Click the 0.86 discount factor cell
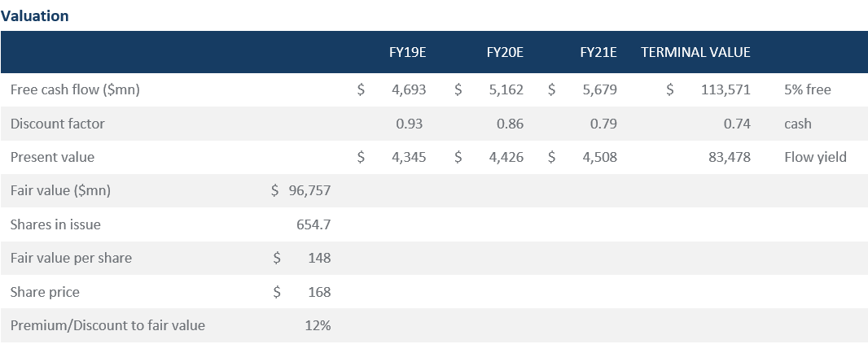This screenshot has height=344, width=868. pyautogui.click(x=510, y=124)
